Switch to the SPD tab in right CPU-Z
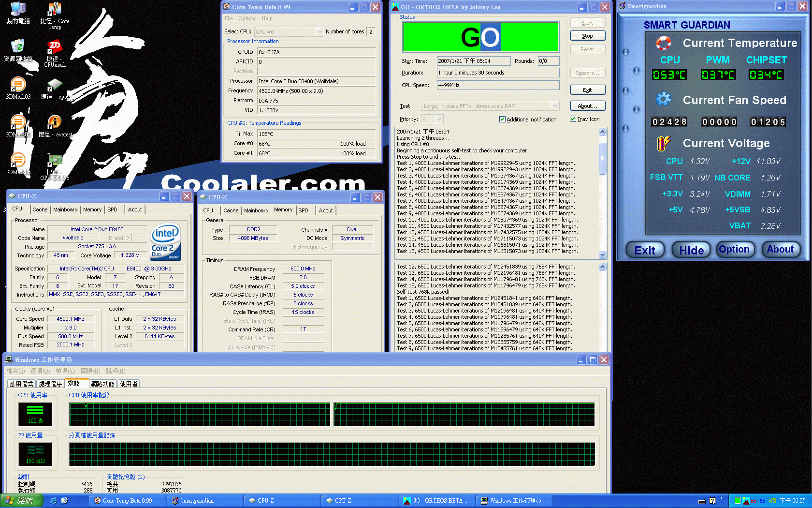812x508 pixels. pyautogui.click(x=303, y=210)
